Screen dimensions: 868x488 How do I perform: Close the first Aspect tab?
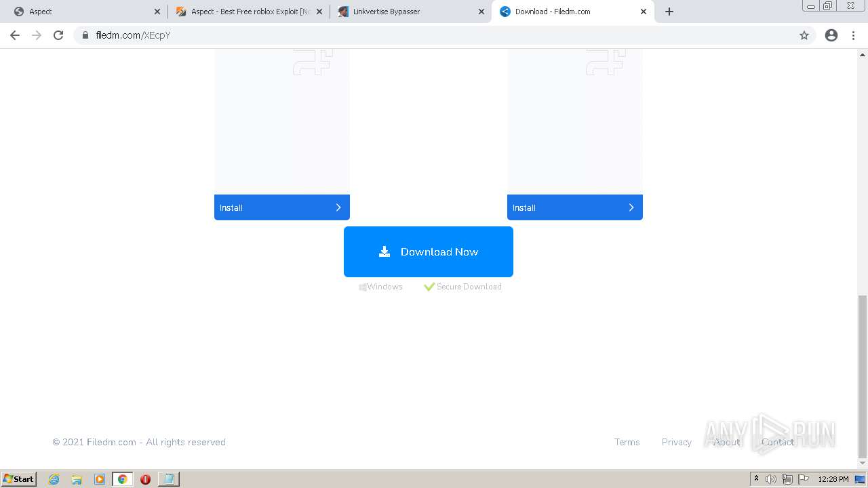tap(157, 12)
